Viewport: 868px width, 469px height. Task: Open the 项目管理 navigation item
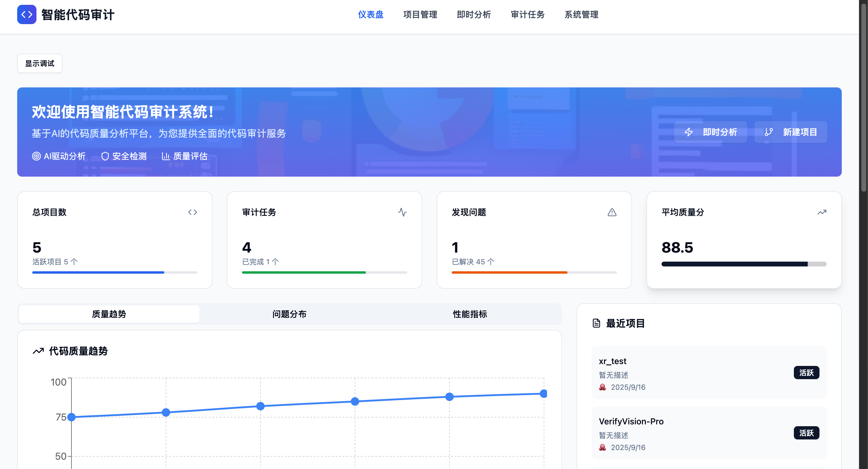(420, 14)
